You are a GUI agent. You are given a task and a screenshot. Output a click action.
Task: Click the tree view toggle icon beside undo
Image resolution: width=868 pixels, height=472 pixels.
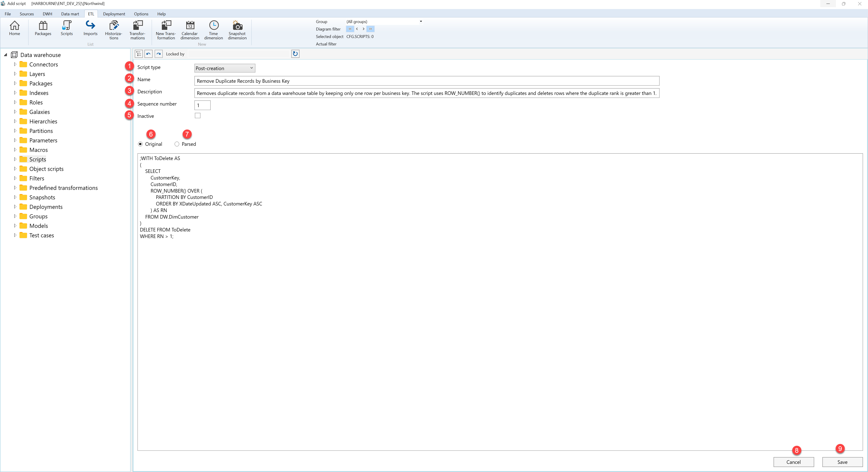[x=139, y=54]
